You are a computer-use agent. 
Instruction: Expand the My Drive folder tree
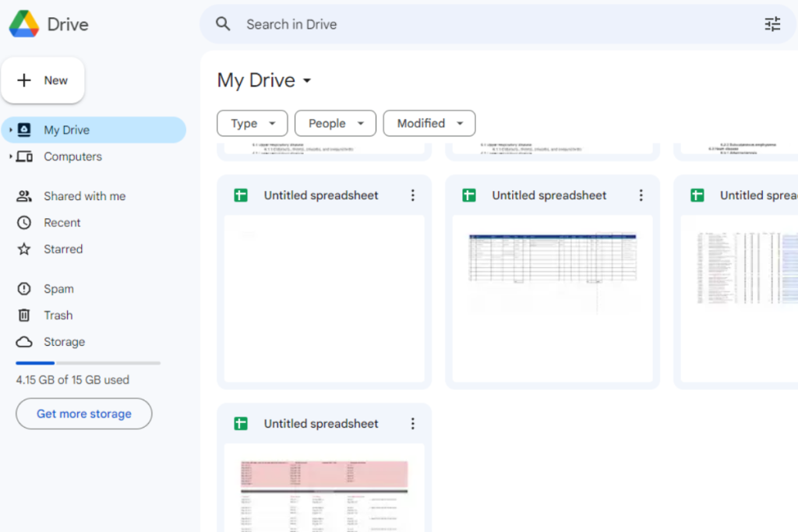click(10, 130)
